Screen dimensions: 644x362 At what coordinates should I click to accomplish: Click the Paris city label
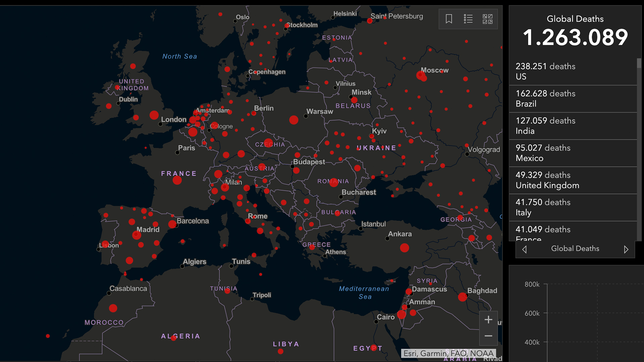pyautogui.click(x=186, y=148)
